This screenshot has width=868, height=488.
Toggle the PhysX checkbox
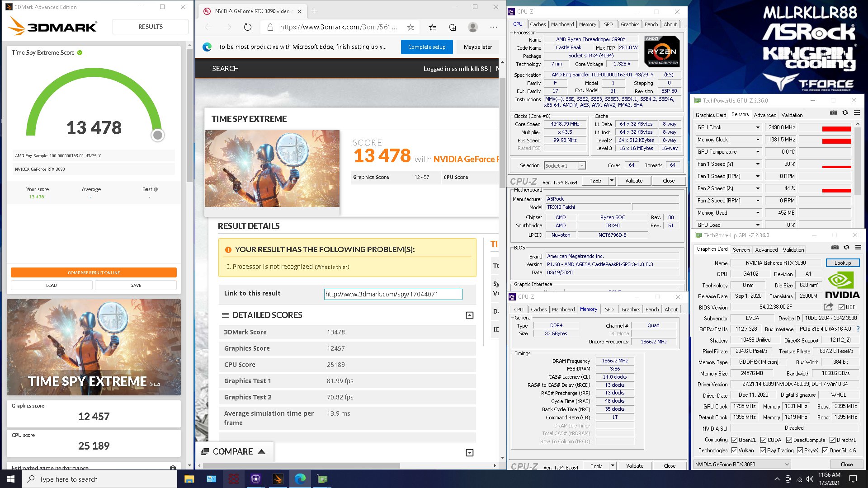point(800,450)
